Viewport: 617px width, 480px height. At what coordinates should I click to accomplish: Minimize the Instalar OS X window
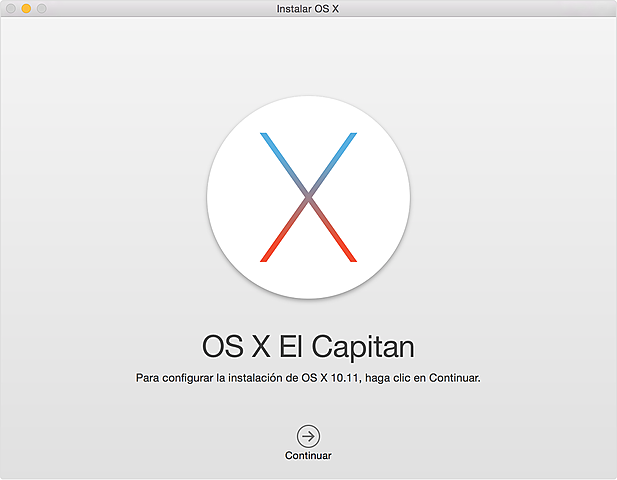point(26,8)
